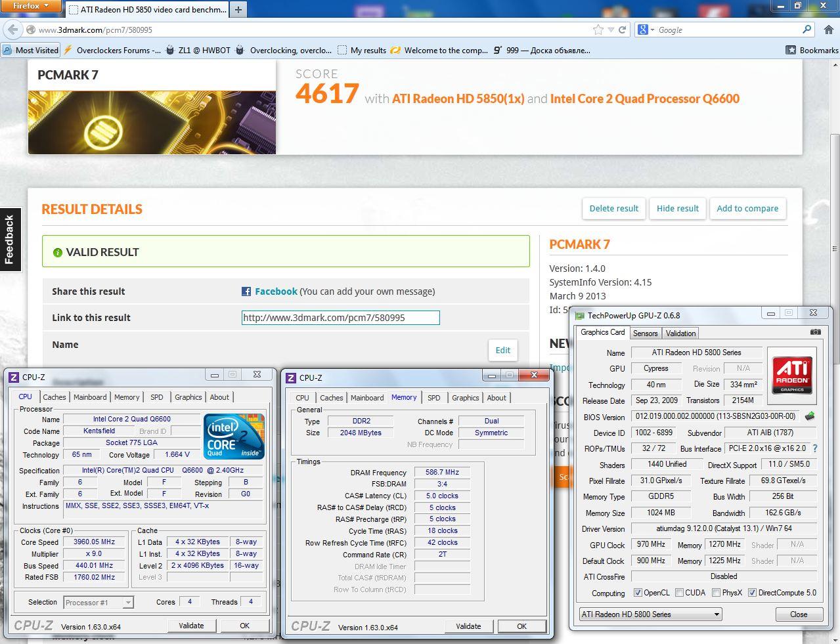This screenshot has height=644, width=840.
Task: Open SPD tab in right CPU-Z memory window
Action: click(x=434, y=398)
